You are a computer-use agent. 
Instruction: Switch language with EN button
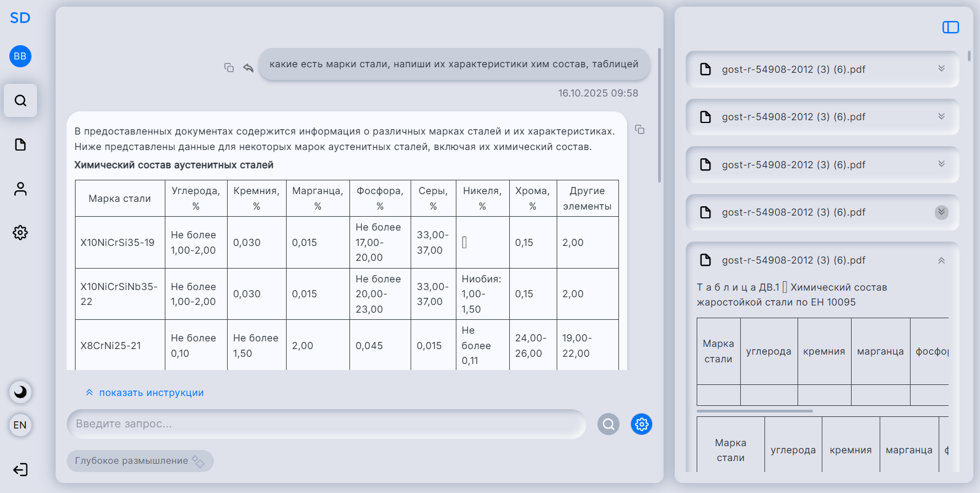click(20, 425)
